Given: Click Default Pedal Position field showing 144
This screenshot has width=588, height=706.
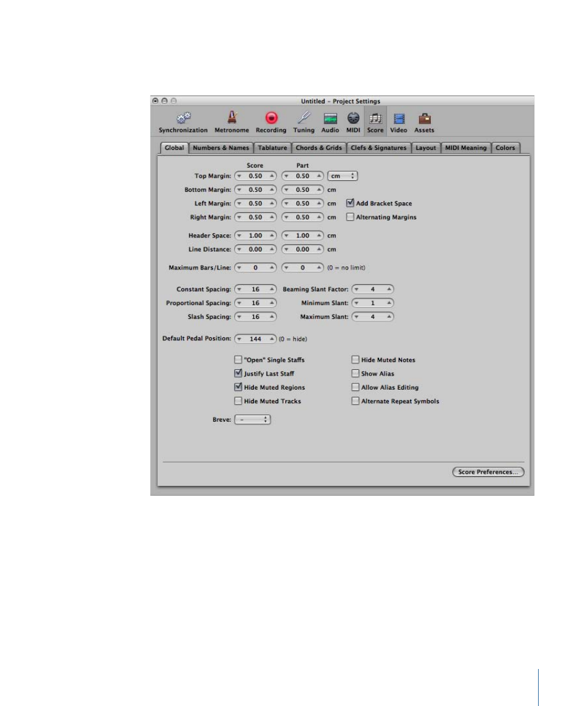Looking at the screenshot, I should (255, 339).
